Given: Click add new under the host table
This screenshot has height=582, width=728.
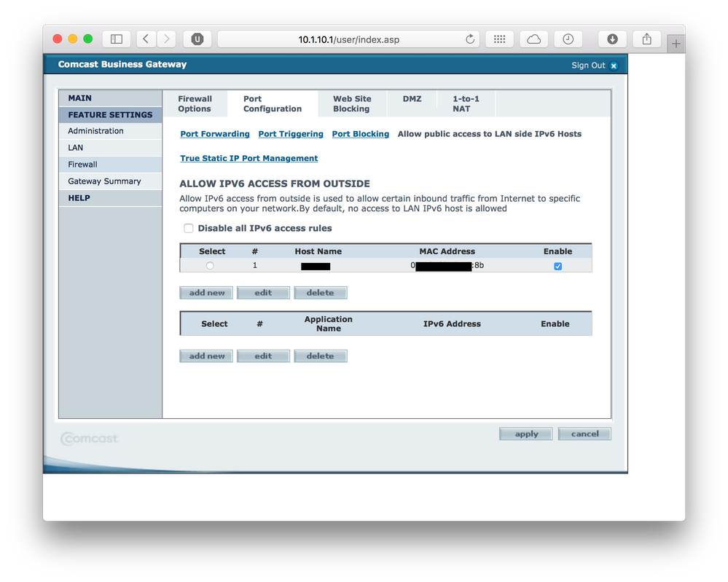Looking at the screenshot, I should point(206,293).
